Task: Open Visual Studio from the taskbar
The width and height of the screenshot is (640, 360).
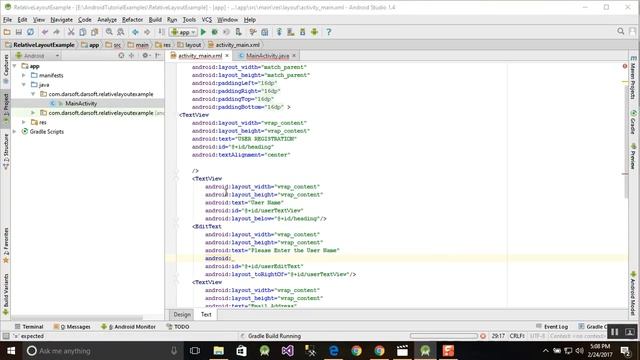Action: point(287,351)
